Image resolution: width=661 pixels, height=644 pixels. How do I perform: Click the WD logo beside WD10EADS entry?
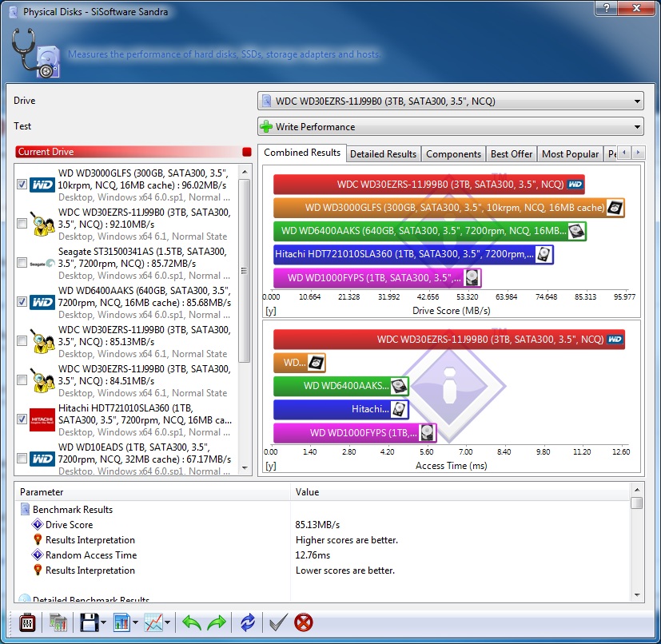pyautogui.click(x=42, y=459)
